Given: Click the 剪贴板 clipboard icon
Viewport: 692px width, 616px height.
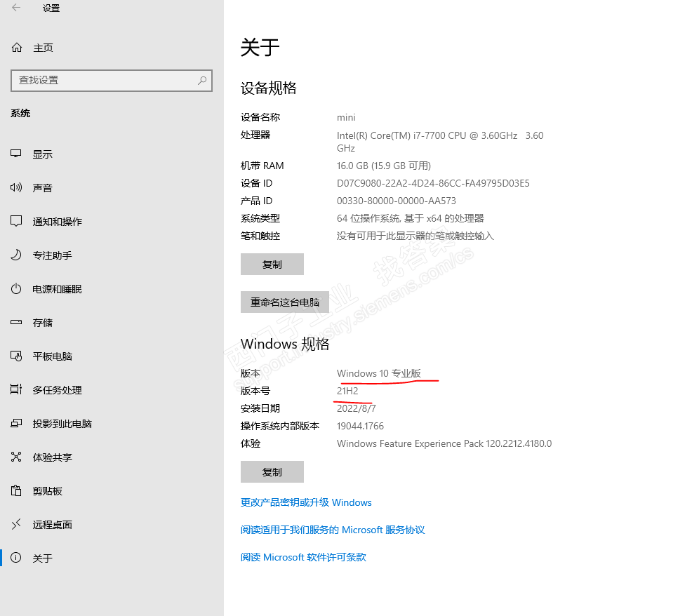Looking at the screenshot, I should coord(16,490).
